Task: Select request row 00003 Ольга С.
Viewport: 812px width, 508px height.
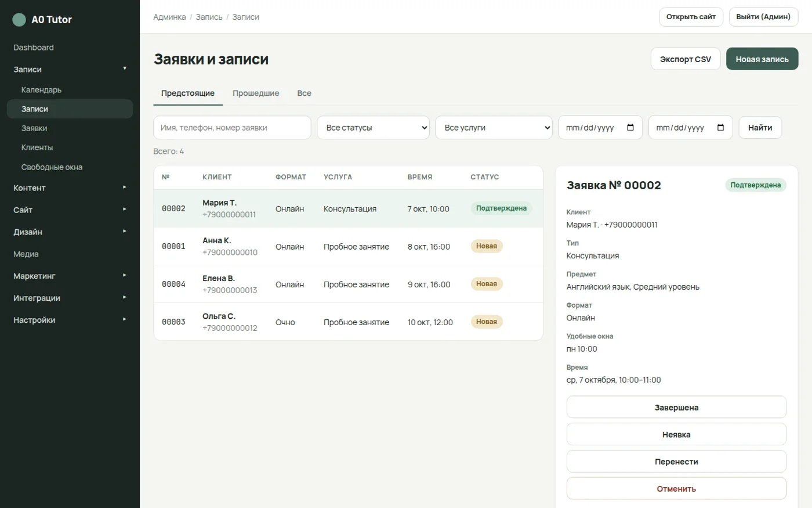Action: click(348, 322)
